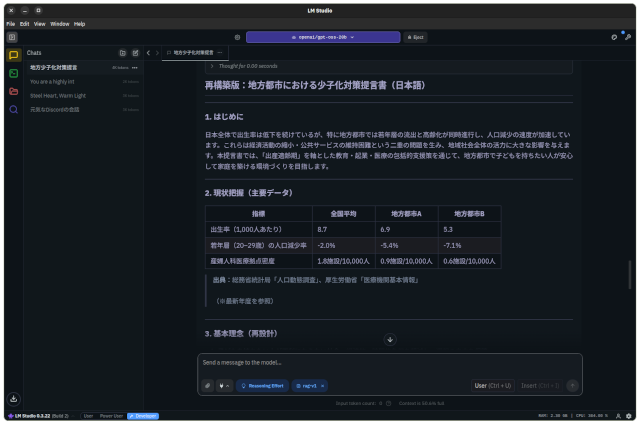Image resolution: width=640 pixels, height=425 pixels.
Task: Toggle the sidebar panel icon
Action: point(12,37)
